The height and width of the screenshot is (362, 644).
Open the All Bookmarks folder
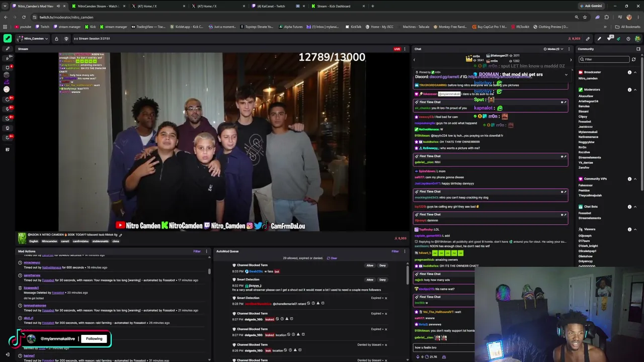[x=628, y=27]
